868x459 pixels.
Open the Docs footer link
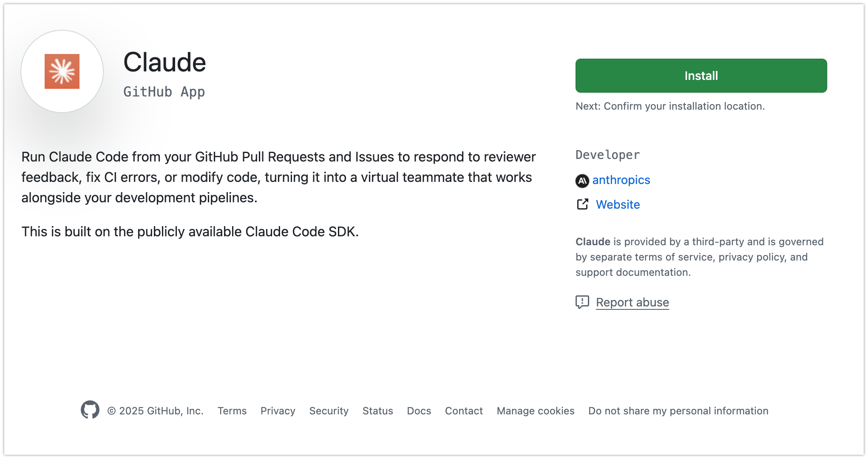[x=419, y=411]
